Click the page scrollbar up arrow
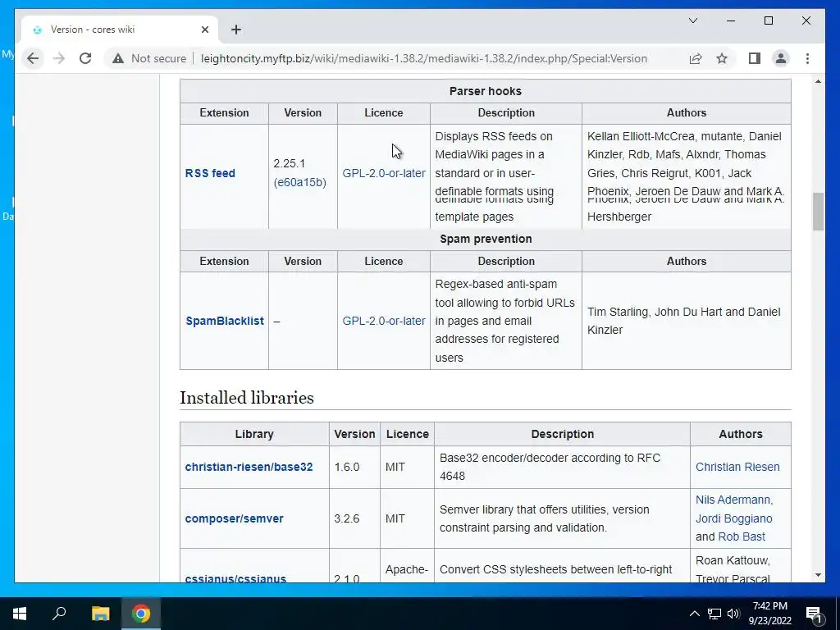The height and width of the screenshot is (630, 840). point(818,81)
